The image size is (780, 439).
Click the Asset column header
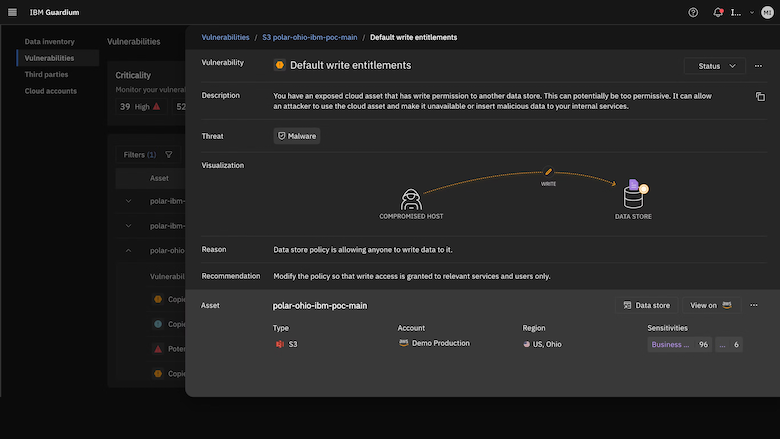tap(159, 178)
